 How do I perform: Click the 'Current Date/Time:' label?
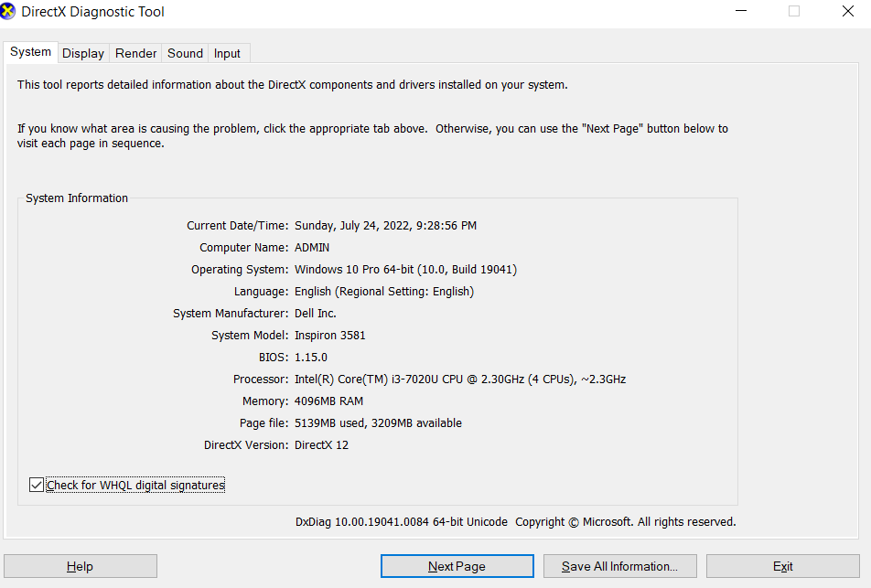tap(238, 226)
